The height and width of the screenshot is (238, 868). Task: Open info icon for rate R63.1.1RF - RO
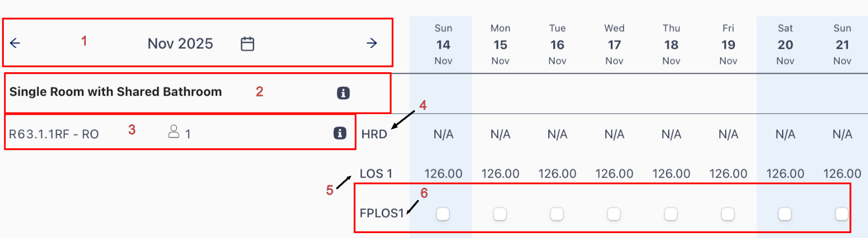340,133
